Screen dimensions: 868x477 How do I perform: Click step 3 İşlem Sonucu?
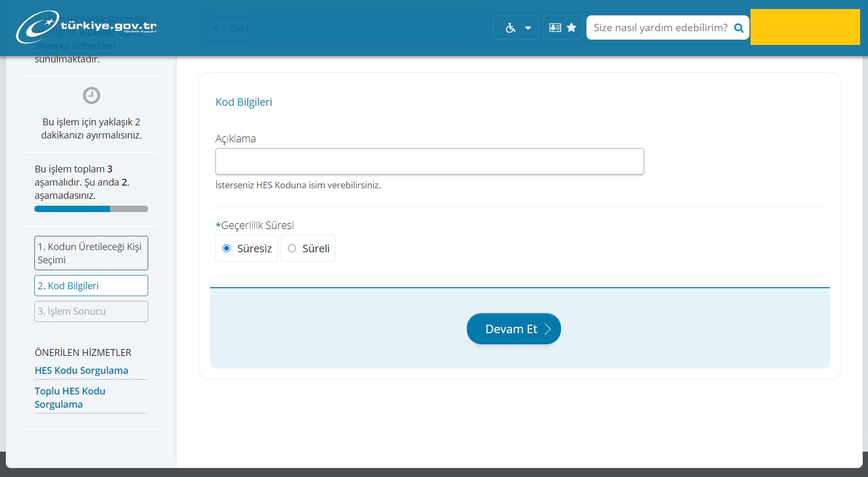[x=91, y=311]
